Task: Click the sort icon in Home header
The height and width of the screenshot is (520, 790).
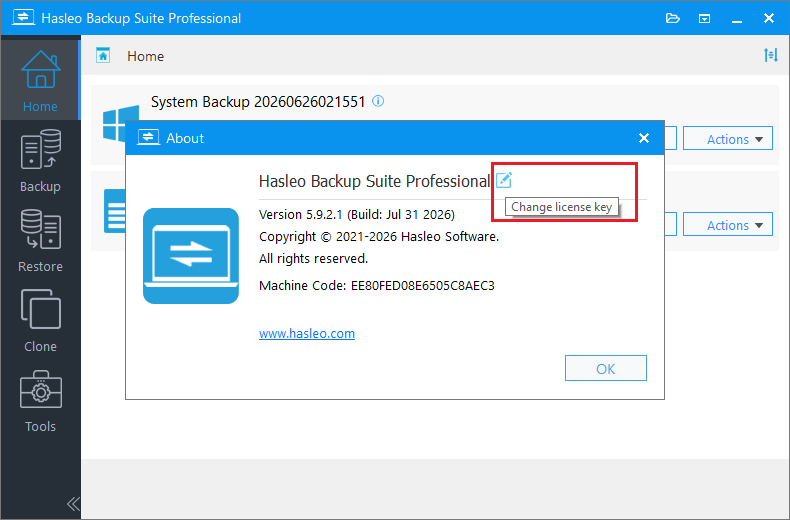Action: 770,55
